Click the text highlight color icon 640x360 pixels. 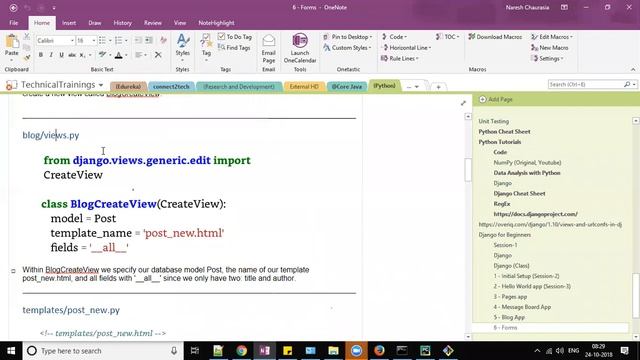102,55
